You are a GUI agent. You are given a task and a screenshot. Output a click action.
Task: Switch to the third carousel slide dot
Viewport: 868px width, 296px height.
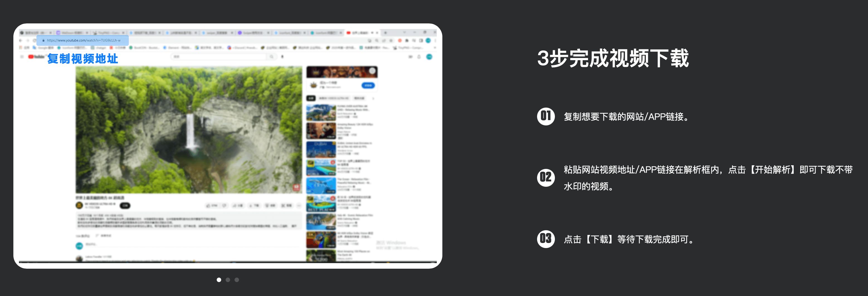point(237,280)
